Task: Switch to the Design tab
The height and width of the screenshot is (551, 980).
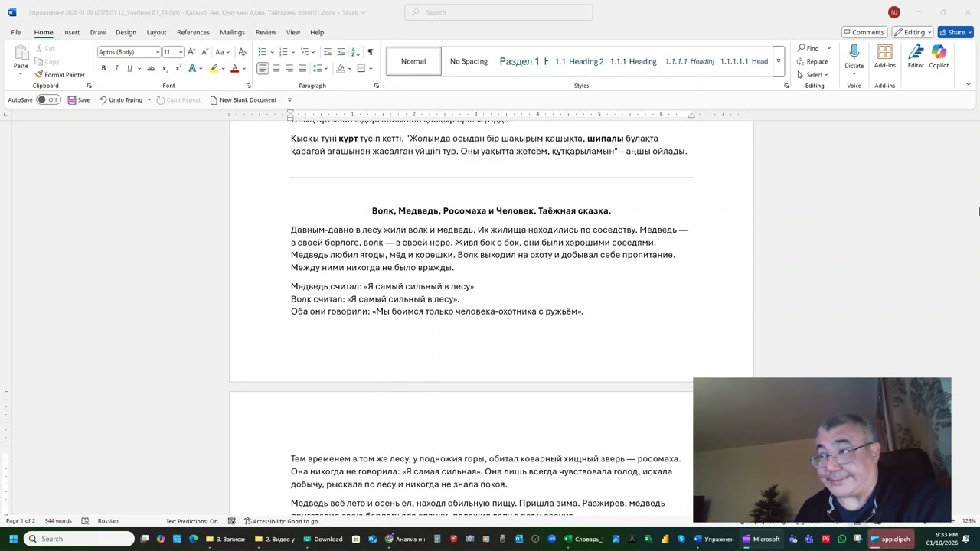Action: coord(126,32)
